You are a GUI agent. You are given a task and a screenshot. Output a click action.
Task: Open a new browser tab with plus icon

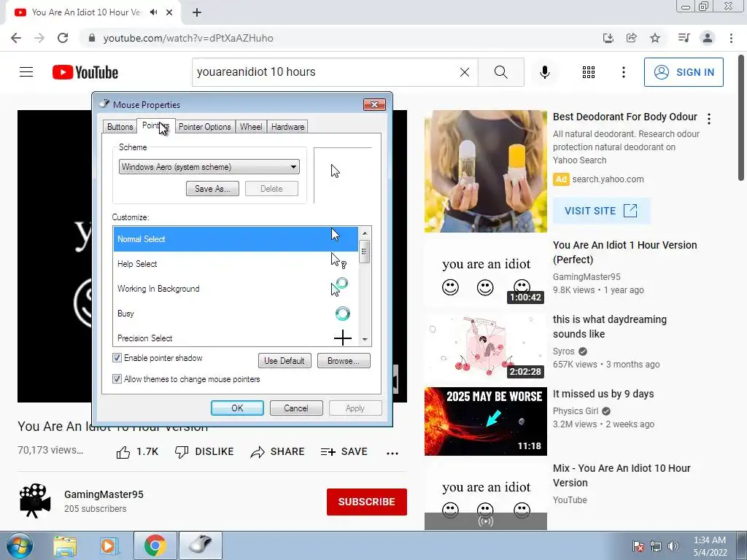point(197,12)
